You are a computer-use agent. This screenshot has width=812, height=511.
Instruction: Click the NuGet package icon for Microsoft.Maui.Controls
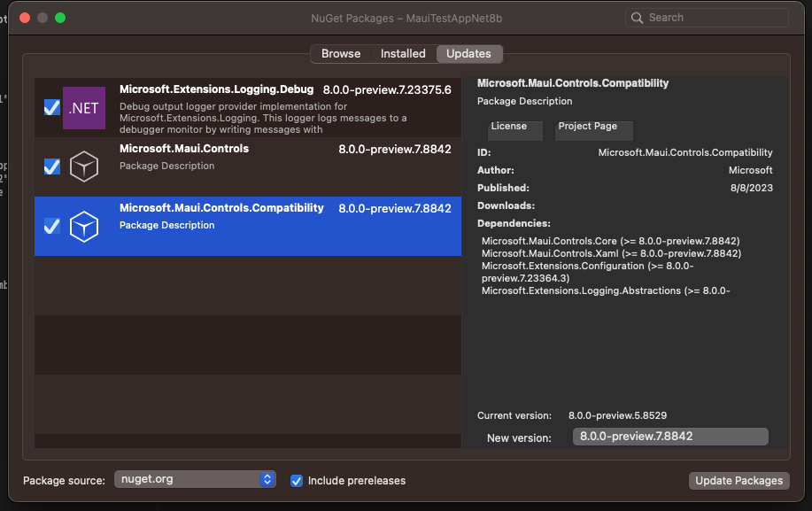tap(83, 166)
